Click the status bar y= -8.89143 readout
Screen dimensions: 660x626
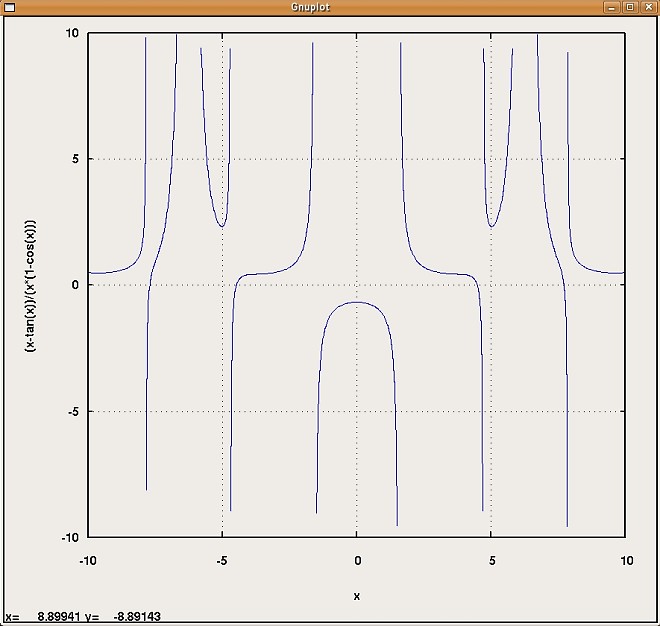[123, 617]
